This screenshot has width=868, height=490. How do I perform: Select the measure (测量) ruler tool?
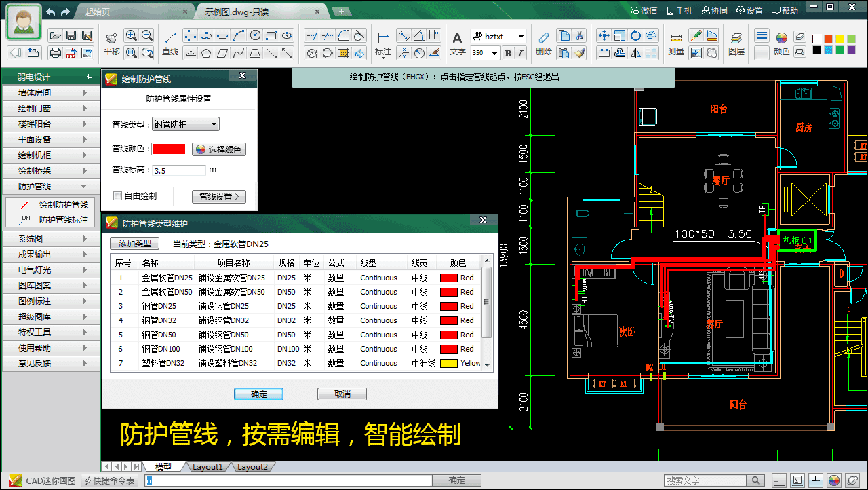[676, 43]
